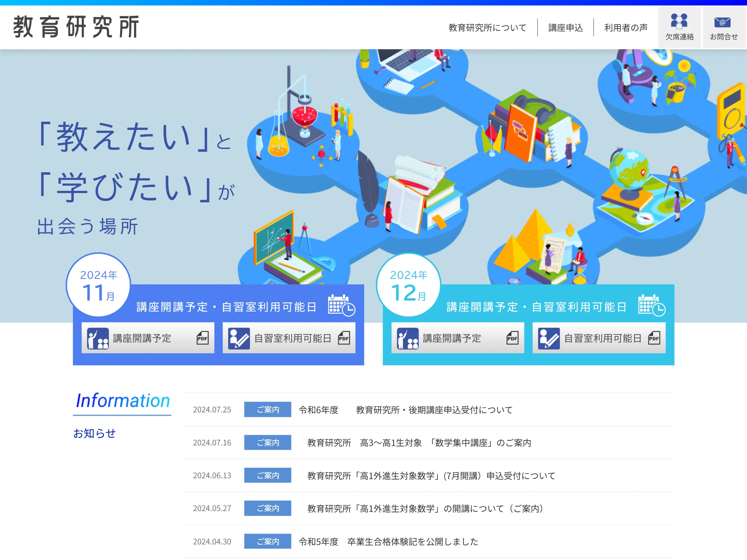747x560 pixels.
Task: Click the お問合せ envelope icon
Action: click(x=722, y=22)
